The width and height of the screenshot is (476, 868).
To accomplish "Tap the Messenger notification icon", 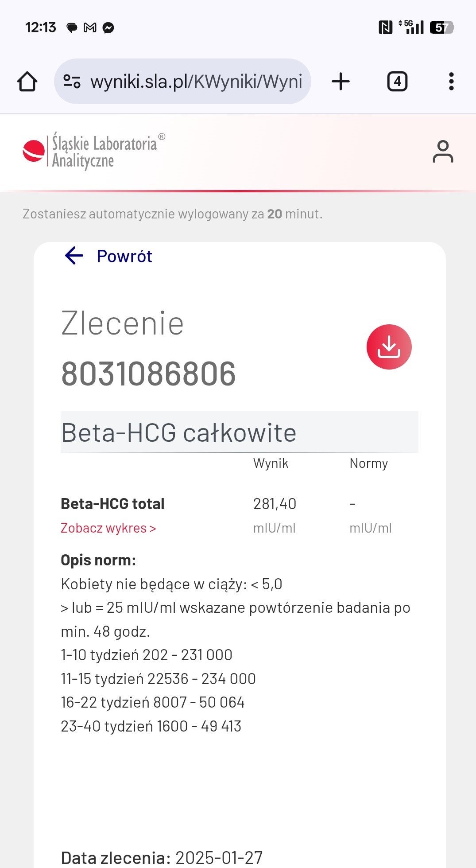I will click(x=108, y=28).
